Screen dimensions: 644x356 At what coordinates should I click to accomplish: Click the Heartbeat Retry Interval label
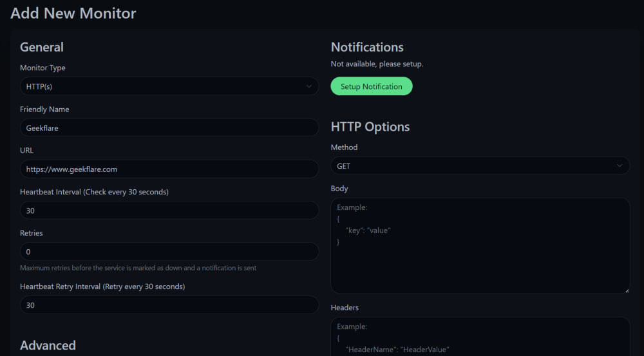click(102, 286)
